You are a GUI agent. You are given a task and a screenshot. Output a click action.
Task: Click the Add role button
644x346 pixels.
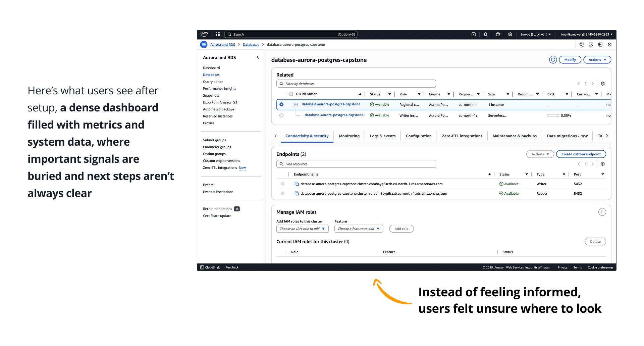point(401,229)
